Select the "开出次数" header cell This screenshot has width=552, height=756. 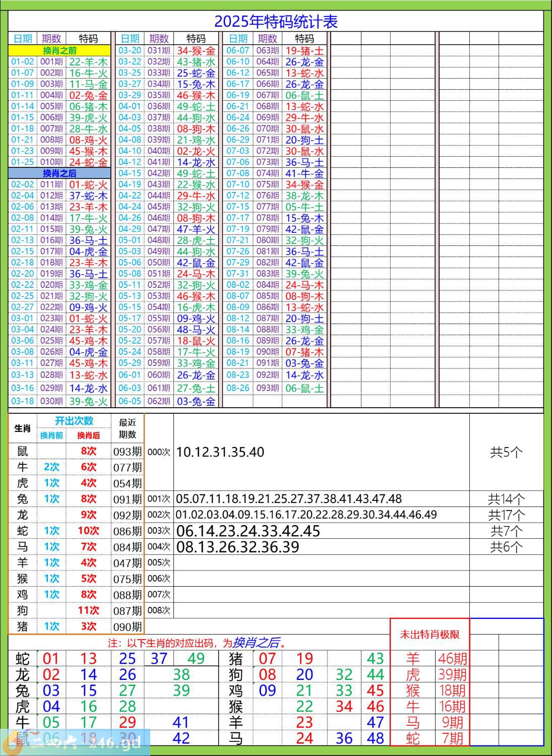coord(74,421)
